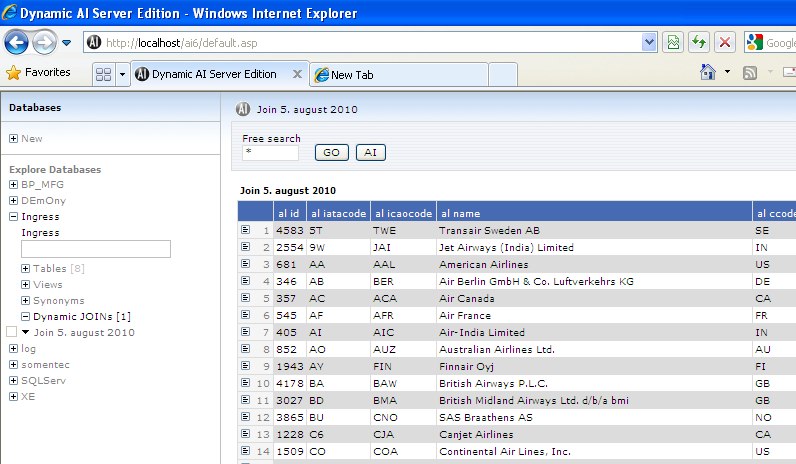Screen dimensions: 796x464
Task: Collapse the Ingress database node
Action: pos(14,216)
